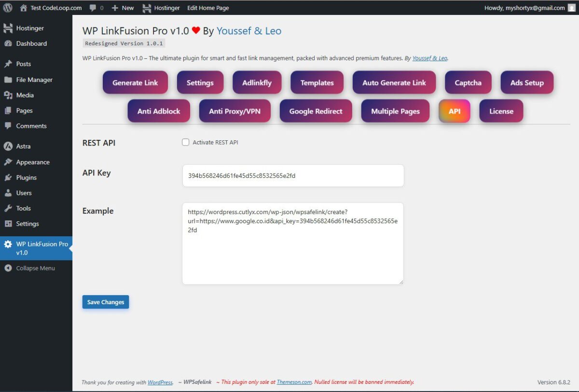Screen dimensions: 579x392
Task: Open the Generate Link tab
Action: pyautogui.click(x=135, y=82)
